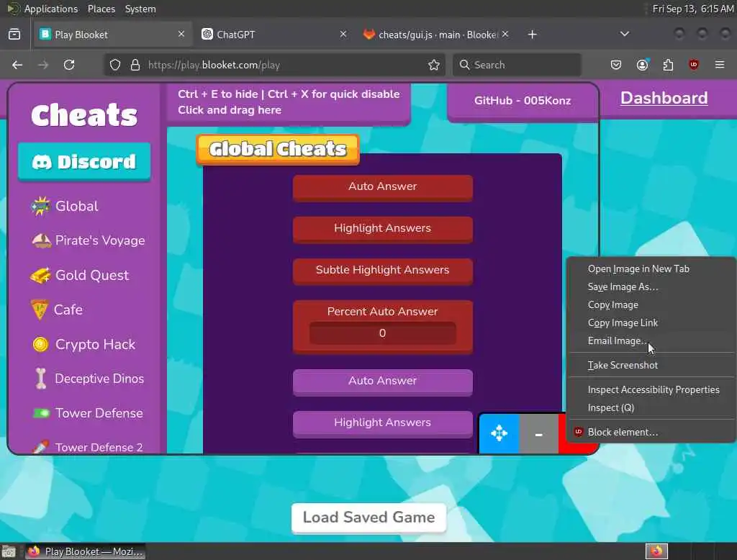Click the date and time clock
Viewport: 737px width, 560px height.
[x=693, y=9]
